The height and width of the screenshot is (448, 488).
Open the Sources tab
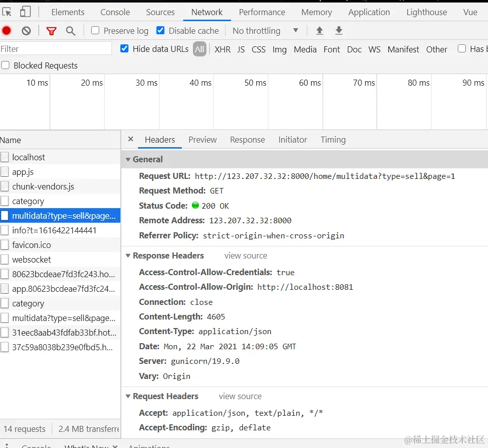[x=160, y=12]
